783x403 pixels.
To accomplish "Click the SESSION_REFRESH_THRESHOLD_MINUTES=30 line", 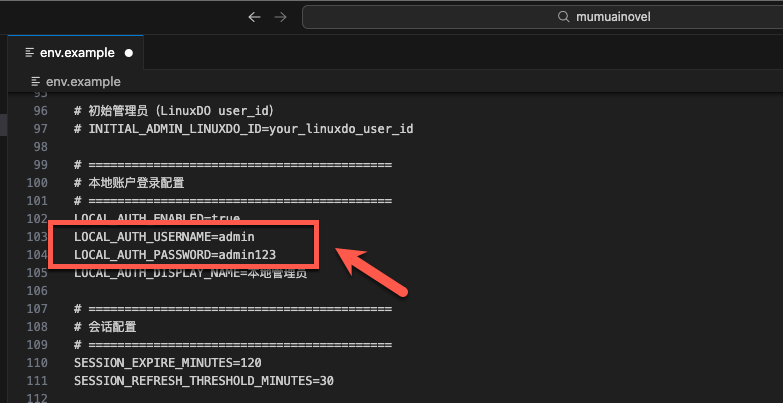I will (203, 380).
